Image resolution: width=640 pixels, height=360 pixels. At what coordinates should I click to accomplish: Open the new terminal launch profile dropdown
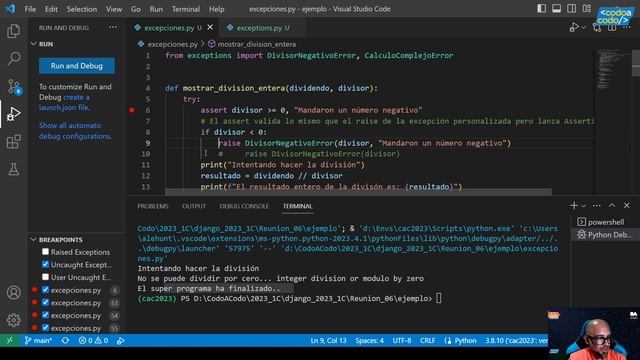tap(583, 206)
